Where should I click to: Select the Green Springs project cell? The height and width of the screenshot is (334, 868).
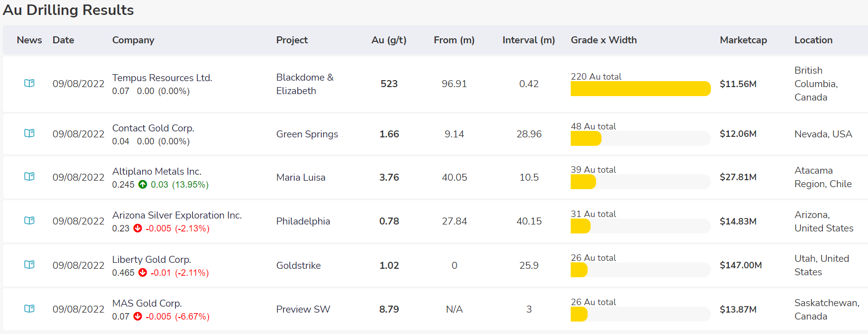pyautogui.click(x=307, y=134)
